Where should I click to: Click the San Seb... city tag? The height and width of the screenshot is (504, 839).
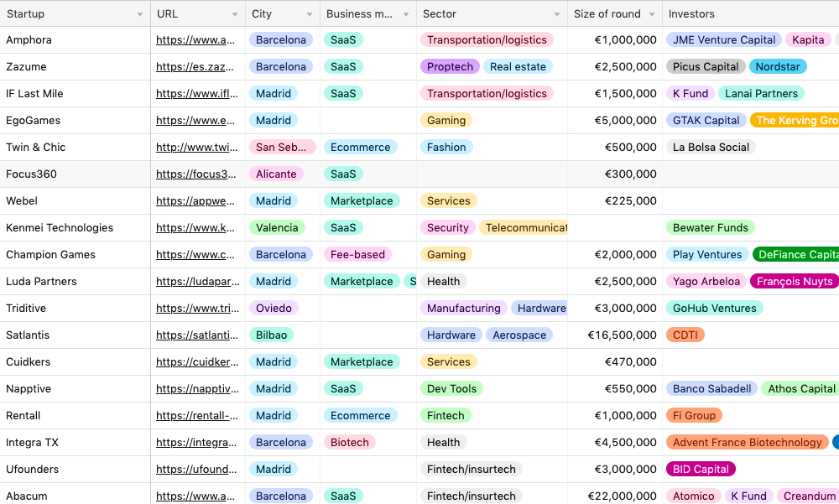coord(282,147)
